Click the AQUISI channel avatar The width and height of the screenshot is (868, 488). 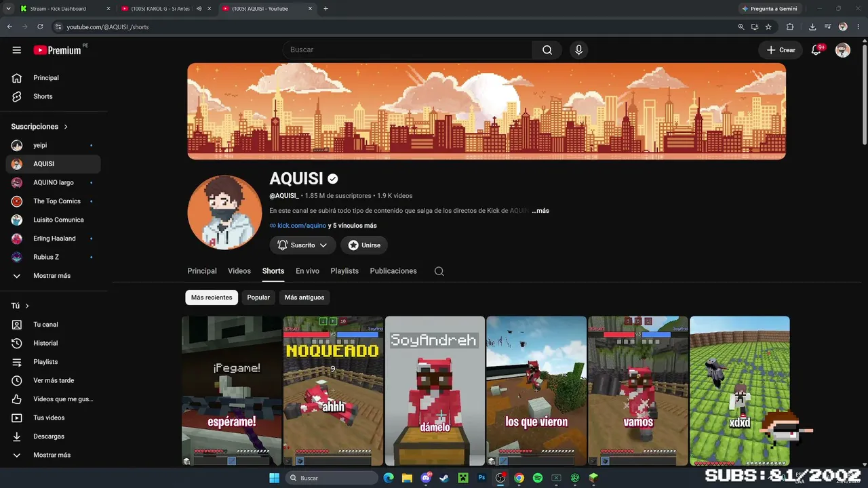click(x=224, y=212)
